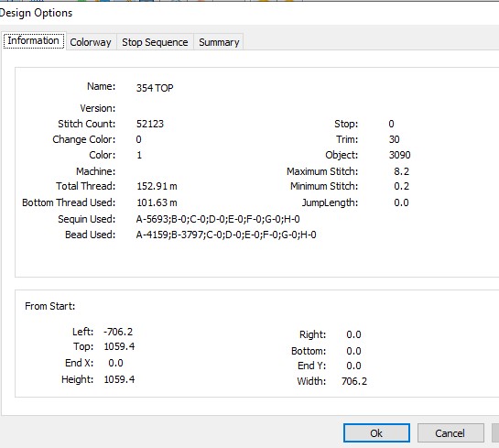499x448 pixels.
Task: Click the JumpLength label
Action: pyautogui.click(x=330, y=202)
